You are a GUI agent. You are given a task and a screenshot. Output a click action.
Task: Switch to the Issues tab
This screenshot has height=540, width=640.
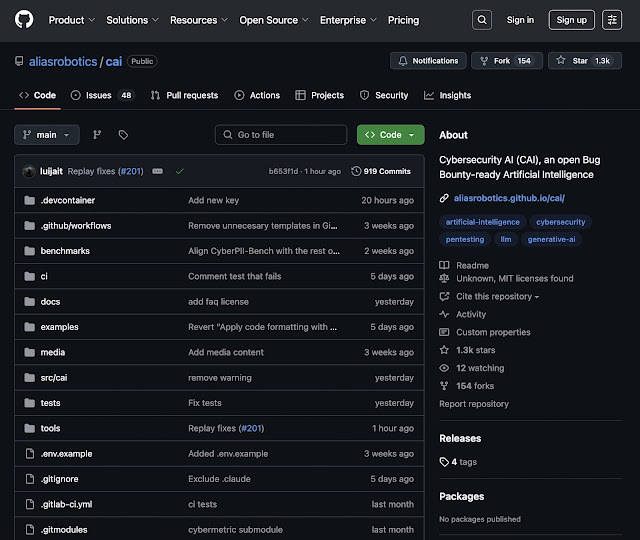click(x=103, y=95)
